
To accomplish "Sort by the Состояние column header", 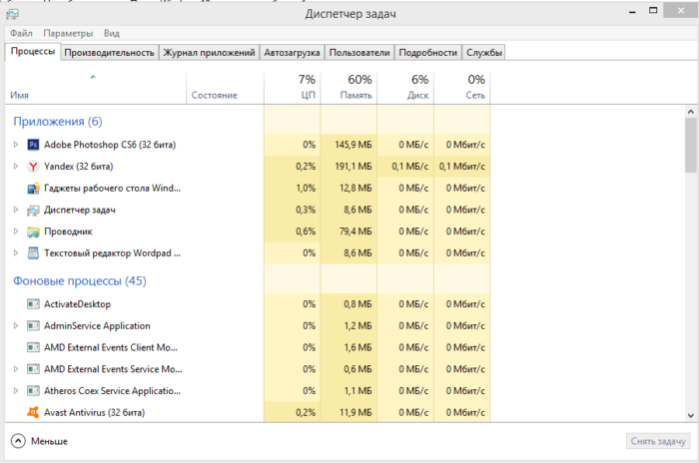I will [x=225, y=88].
